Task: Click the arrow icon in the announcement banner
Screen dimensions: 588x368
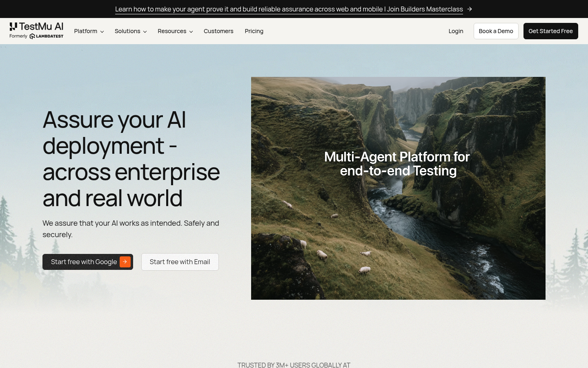Action: click(470, 9)
